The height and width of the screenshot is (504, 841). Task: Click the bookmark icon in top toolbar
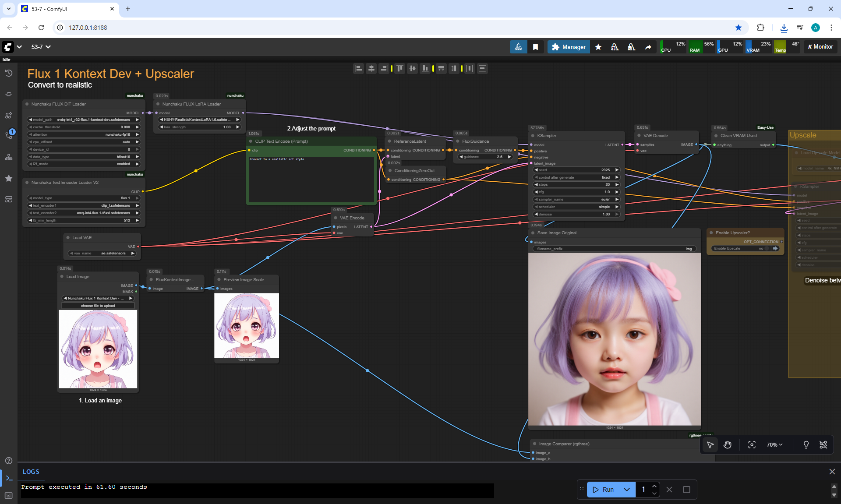(535, 47)
